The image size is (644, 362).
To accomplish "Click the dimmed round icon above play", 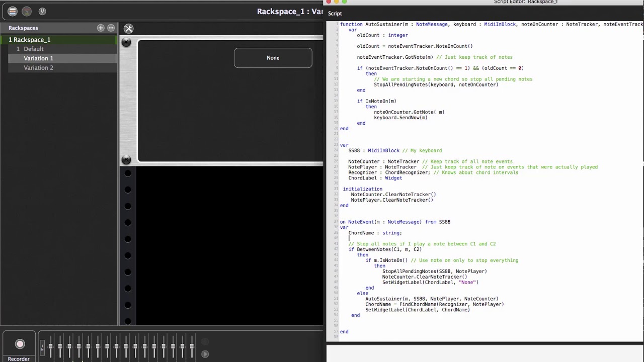I will [x=205, y=342].
